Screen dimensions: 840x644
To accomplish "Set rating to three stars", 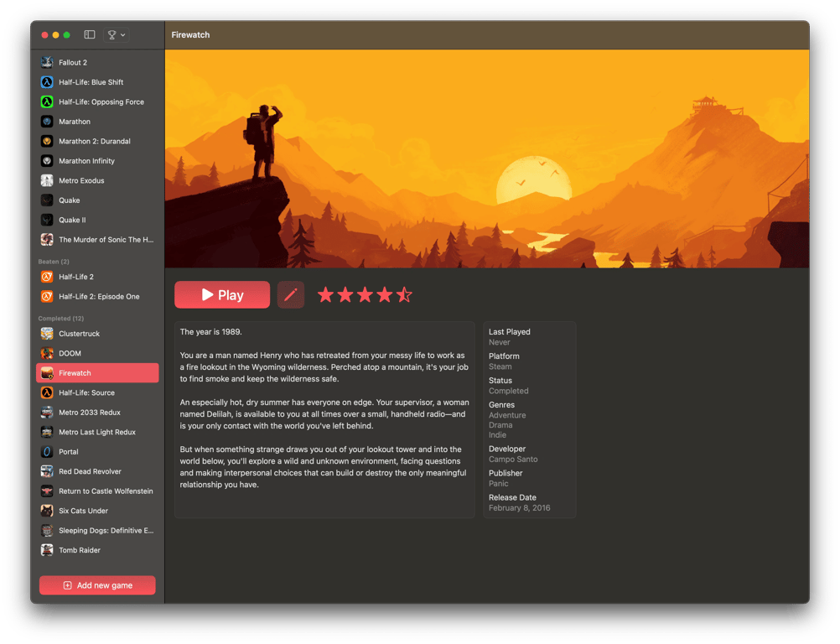I will (x=365, y=294).
